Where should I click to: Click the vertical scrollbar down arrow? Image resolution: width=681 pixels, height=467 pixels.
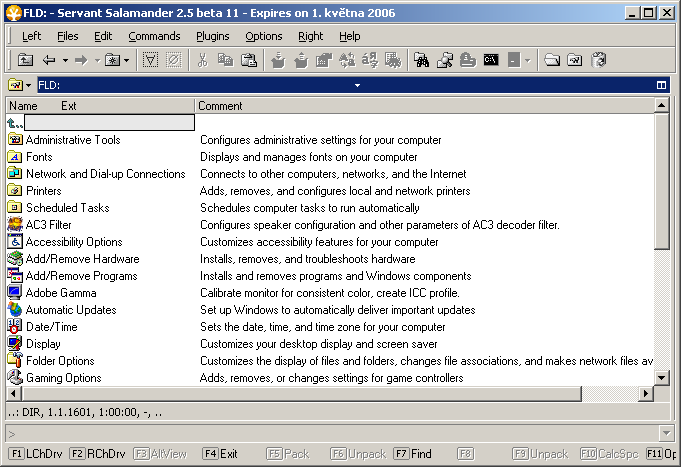click(661, 378)
